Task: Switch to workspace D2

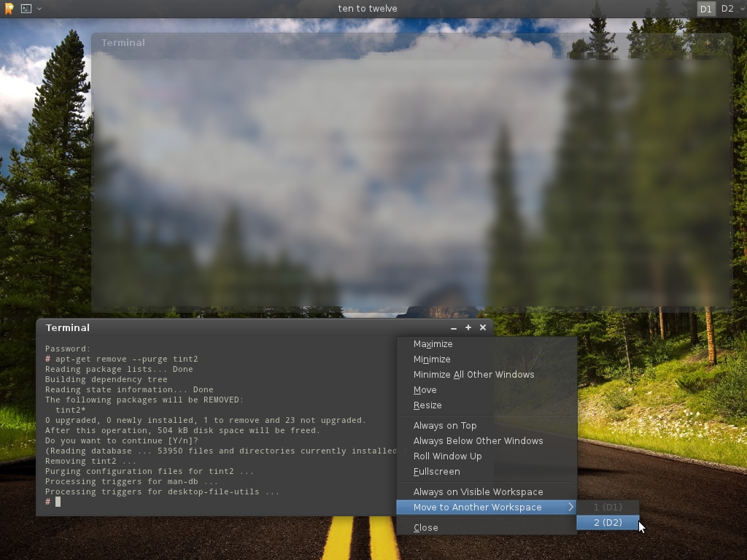Action: pyautogui.click(x=727, y=9)
